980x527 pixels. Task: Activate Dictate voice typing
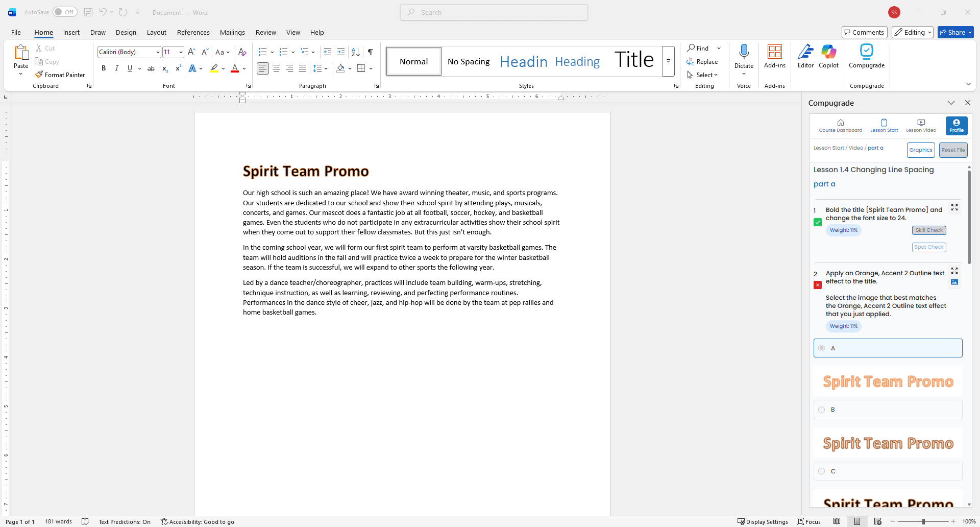point(744,57)
